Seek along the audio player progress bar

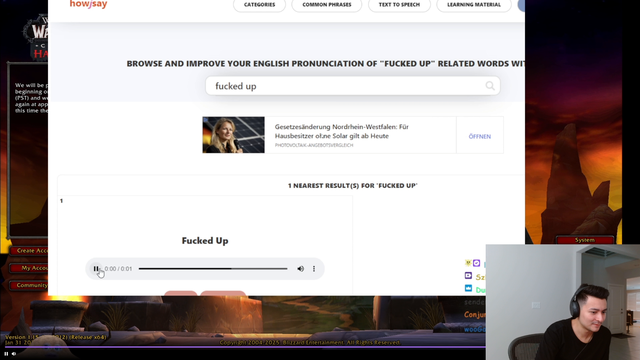[x=213, y=269]
